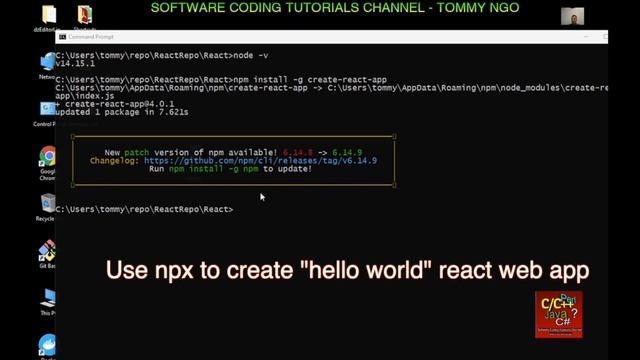This screenshot has height=360, width=640.
Task: Click the last prompt line in Command Prompt
Action: (x=144, y=209)
